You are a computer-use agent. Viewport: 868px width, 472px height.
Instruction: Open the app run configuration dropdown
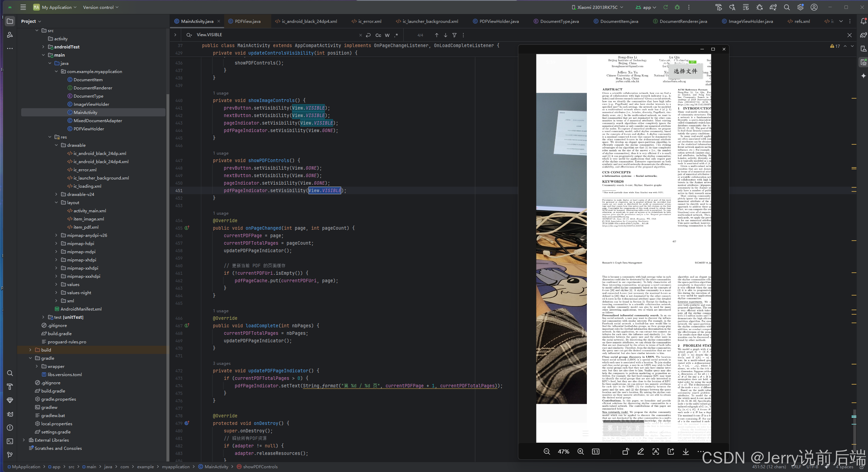point(646,7)
